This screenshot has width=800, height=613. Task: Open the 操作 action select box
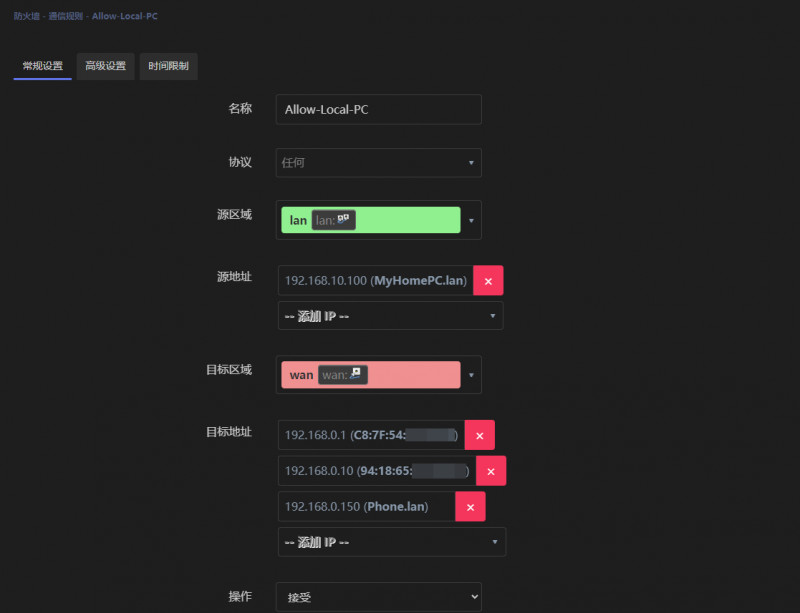coord(378,597)
